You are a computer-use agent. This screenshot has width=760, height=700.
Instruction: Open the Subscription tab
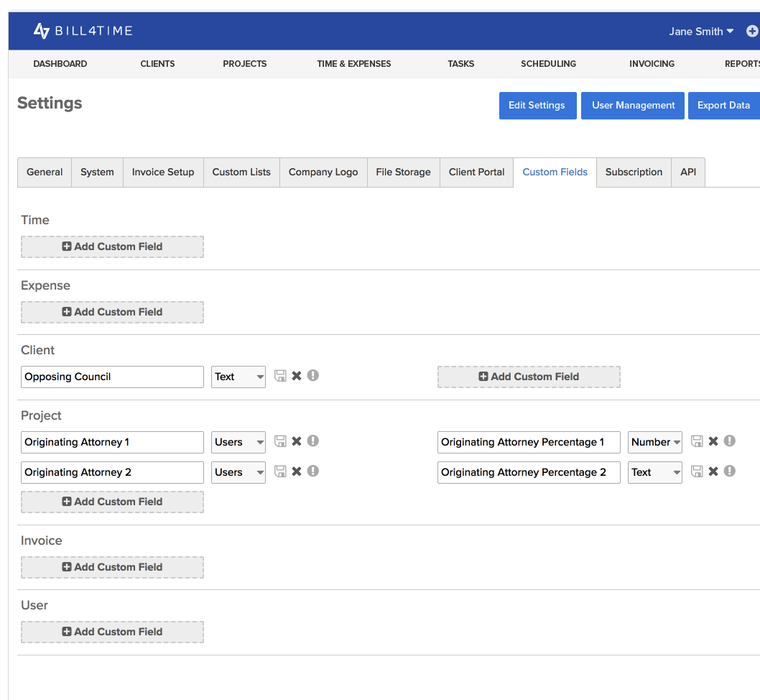[634, 172]
